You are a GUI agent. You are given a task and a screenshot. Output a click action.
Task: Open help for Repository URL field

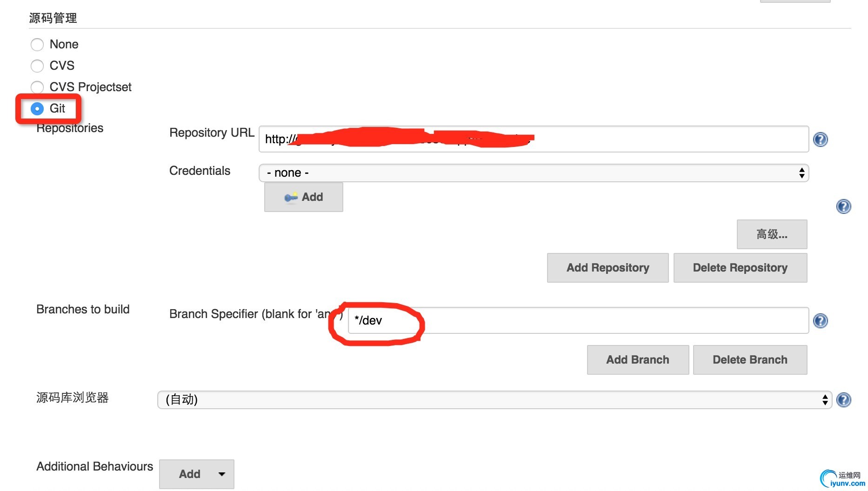[x=820, y=139]
